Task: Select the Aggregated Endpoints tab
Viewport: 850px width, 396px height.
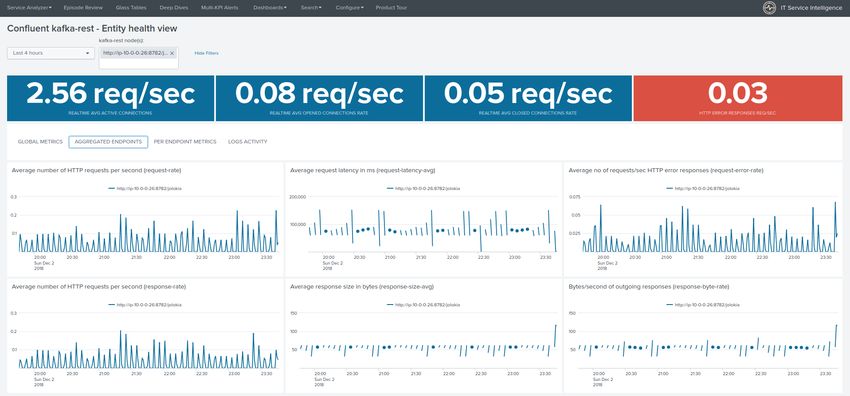Action: point(108,142)
